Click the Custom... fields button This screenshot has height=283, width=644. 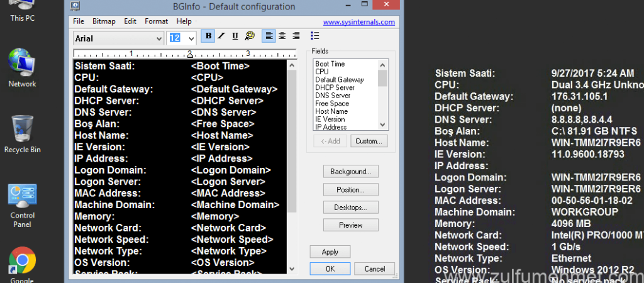click(x=369, y=141)
